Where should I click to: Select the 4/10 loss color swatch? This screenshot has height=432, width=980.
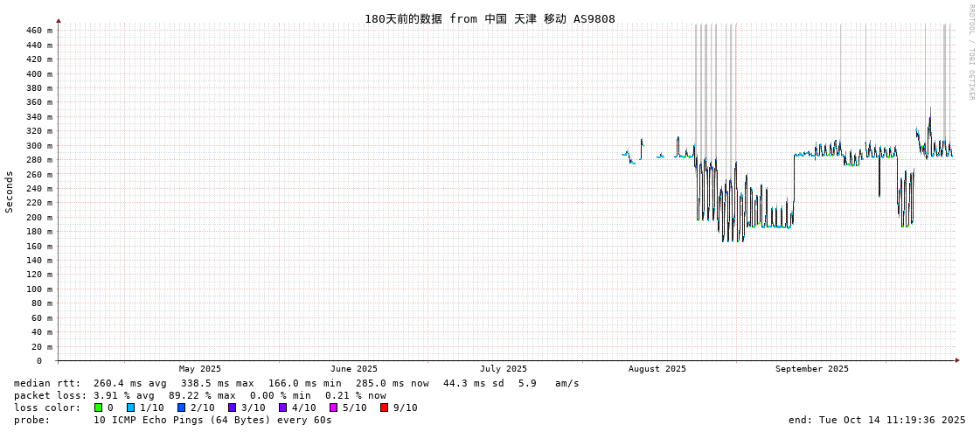[282, 408]
